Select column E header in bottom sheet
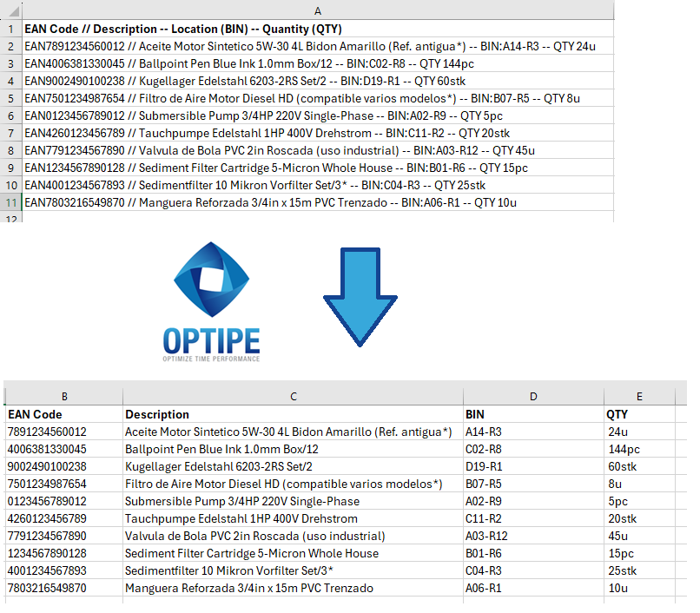This screenshot has width=700, height=613. point(639,397)
